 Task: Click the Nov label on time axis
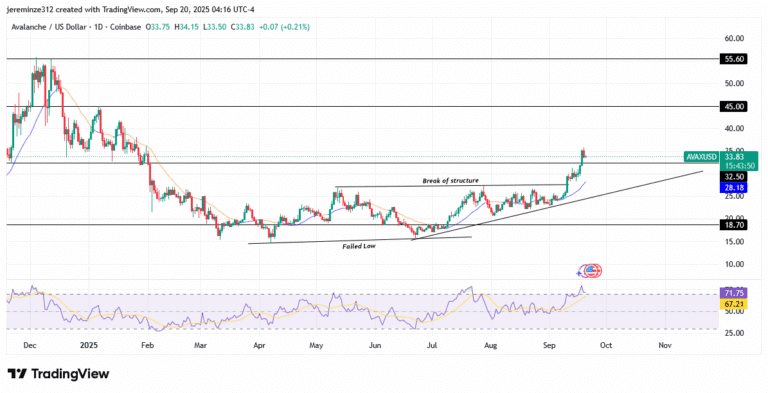665,345
